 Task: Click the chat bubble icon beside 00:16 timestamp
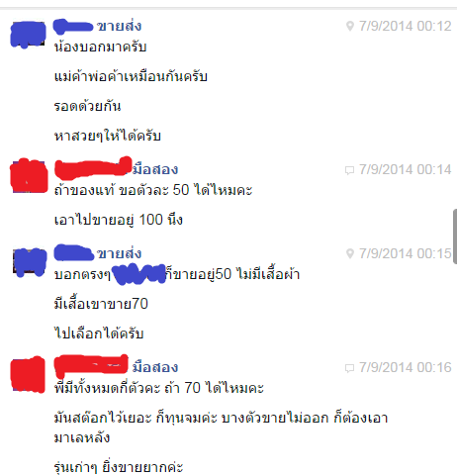pyautogui.click(x=349, y=368)
